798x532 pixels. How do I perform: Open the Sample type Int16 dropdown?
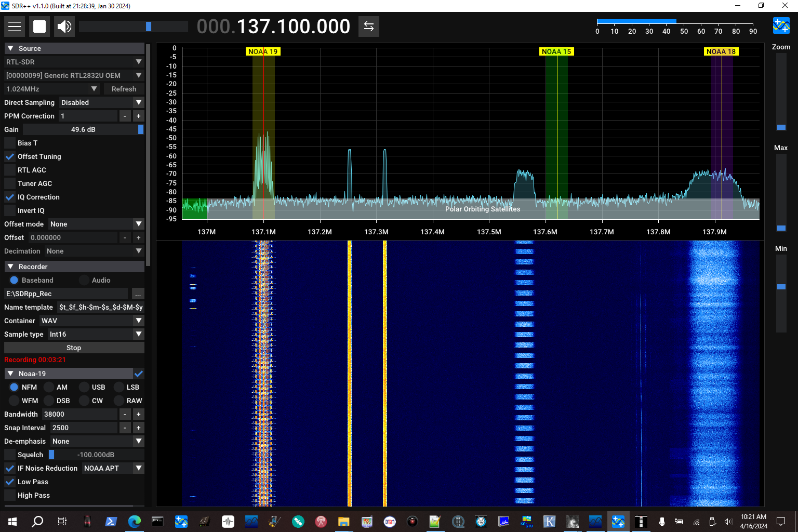(x=96, y=334)
